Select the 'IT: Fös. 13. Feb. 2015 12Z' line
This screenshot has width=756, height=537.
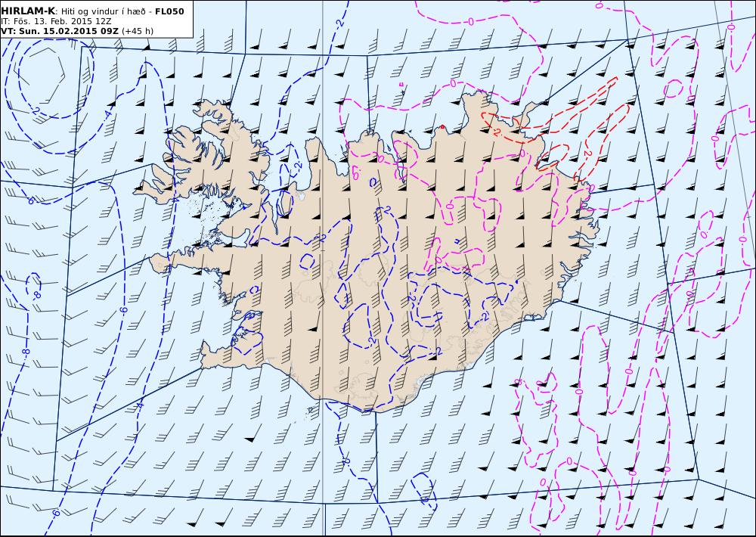coord(56,21)
